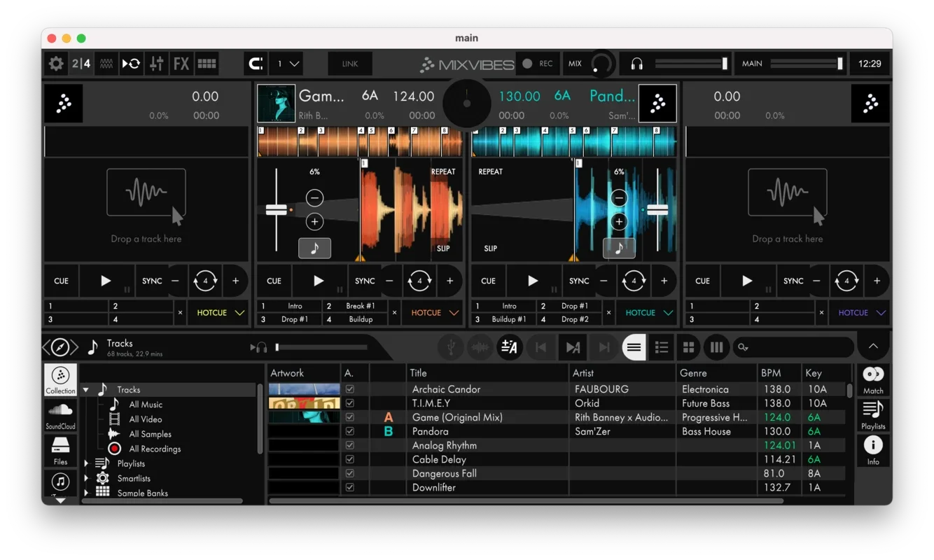Show the mixer panel
Viewport: 934px width, 560px height.
(156, 64)
